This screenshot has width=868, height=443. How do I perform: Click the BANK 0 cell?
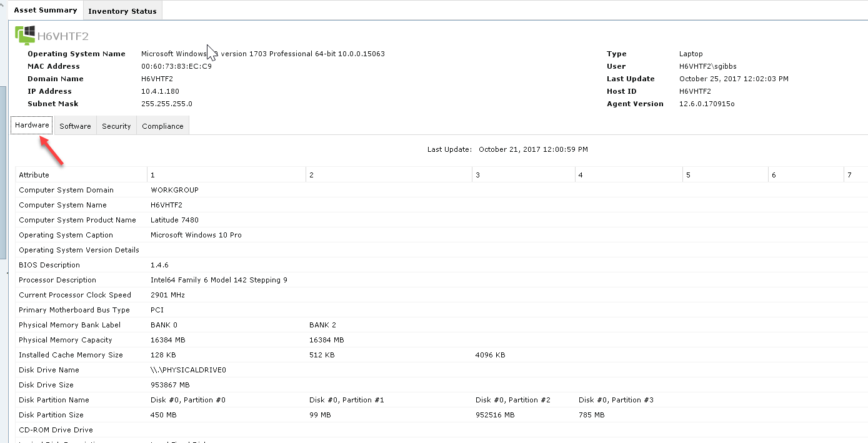point(164,325)
